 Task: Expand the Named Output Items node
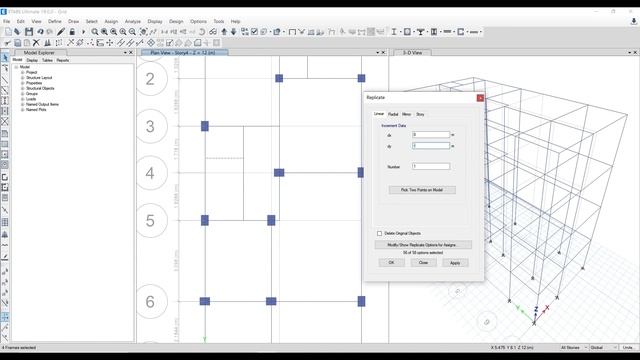coord(22,104)
